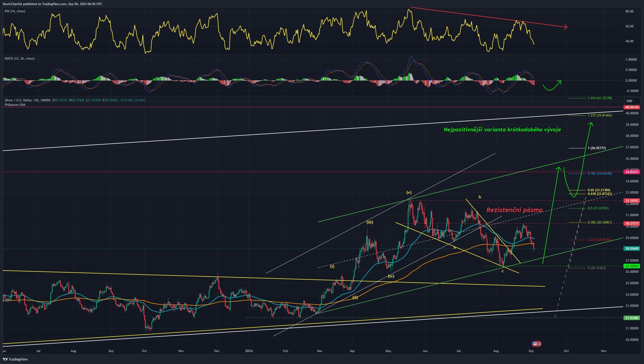Select the 30.27577 price axis label
Viewport: 644px width, 364px height.
632,224
